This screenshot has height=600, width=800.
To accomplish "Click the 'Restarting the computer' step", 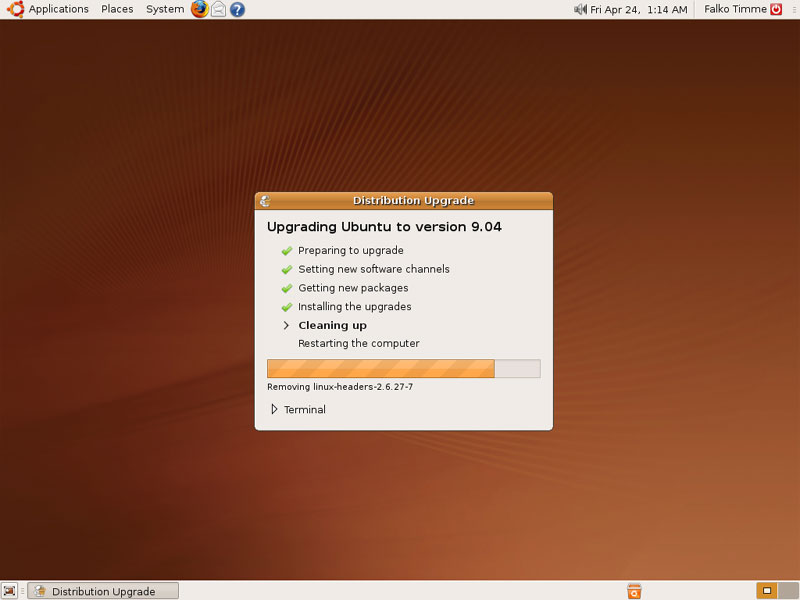I will (359, 343).
